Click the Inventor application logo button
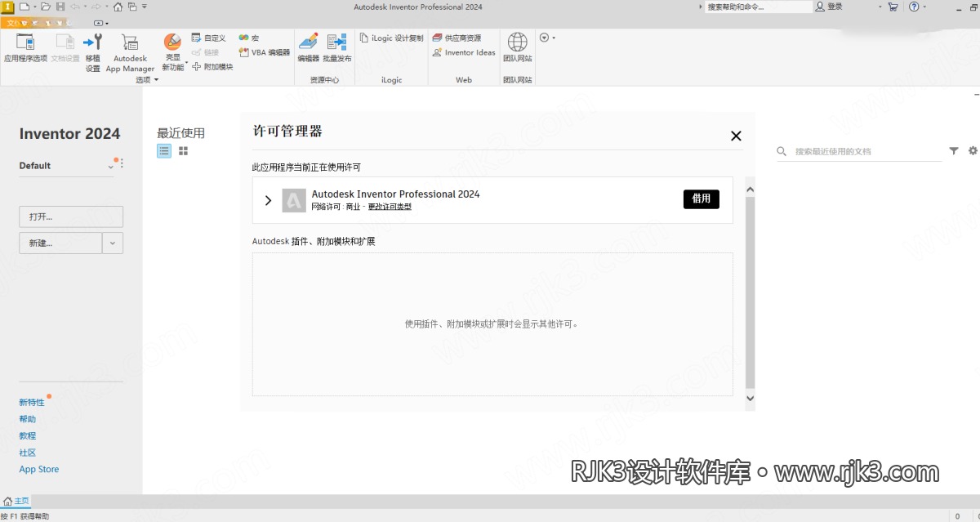980x522 pixels. [x=7, y=7]
